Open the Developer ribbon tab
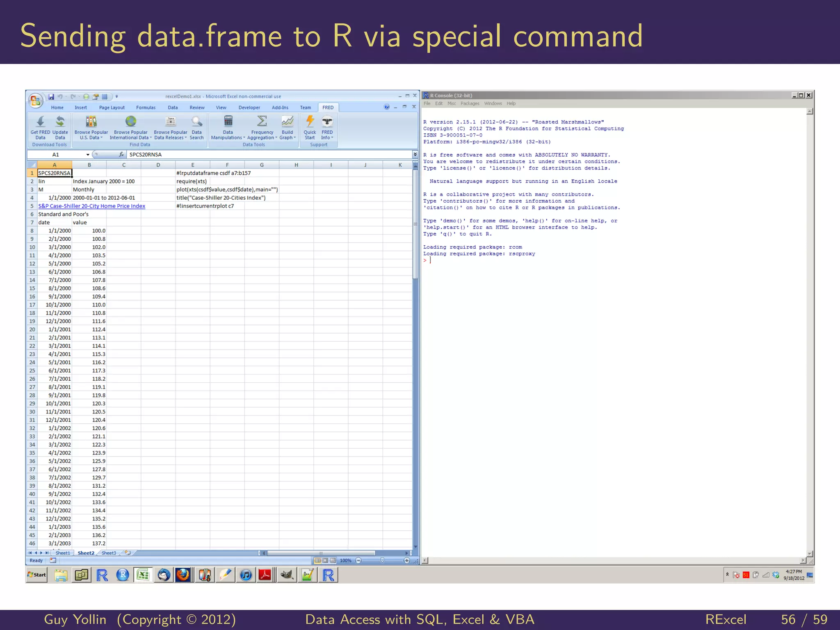The image size is (840, 630). point(249,107)
